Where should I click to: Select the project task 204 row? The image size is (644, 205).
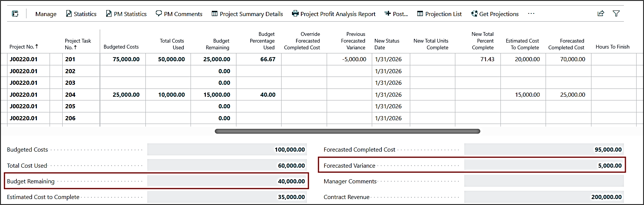click(70, 95)
